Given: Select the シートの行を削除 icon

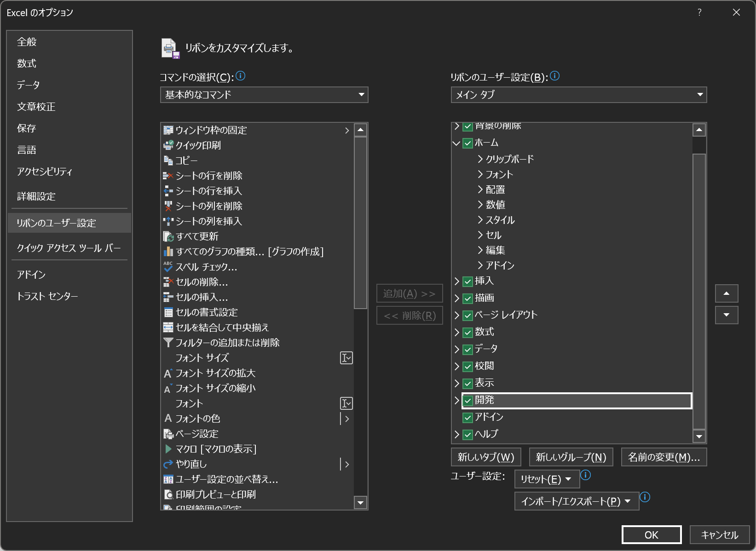Looking at the screenshot, I should 168,176.
